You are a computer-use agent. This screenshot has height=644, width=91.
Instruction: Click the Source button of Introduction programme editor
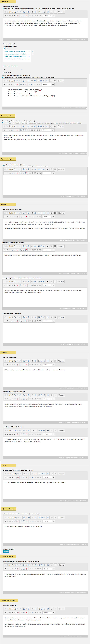61,12
